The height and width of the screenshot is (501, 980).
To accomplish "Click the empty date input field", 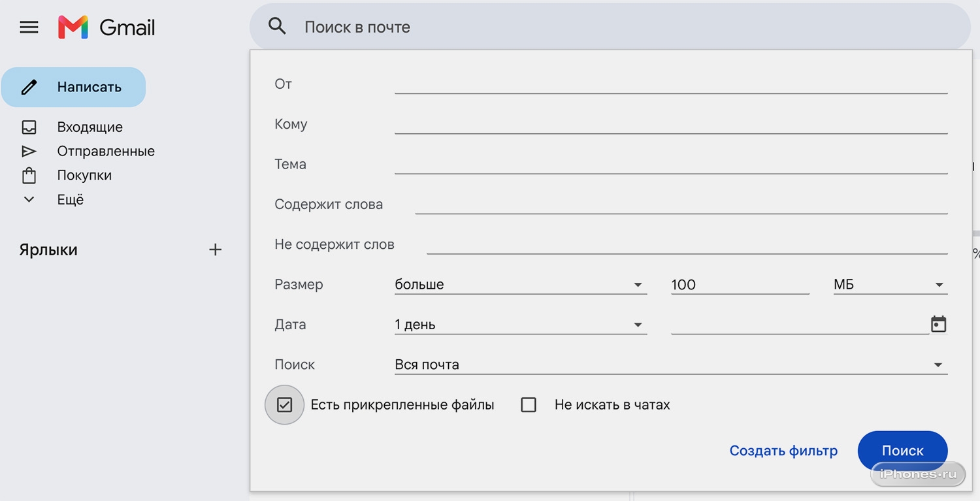I will (800, 325).
